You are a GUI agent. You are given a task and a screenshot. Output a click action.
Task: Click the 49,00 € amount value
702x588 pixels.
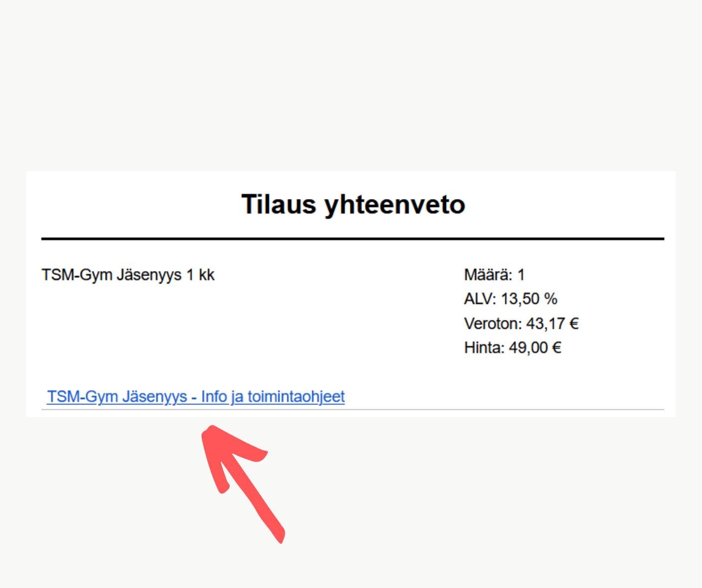pos(535,348)
